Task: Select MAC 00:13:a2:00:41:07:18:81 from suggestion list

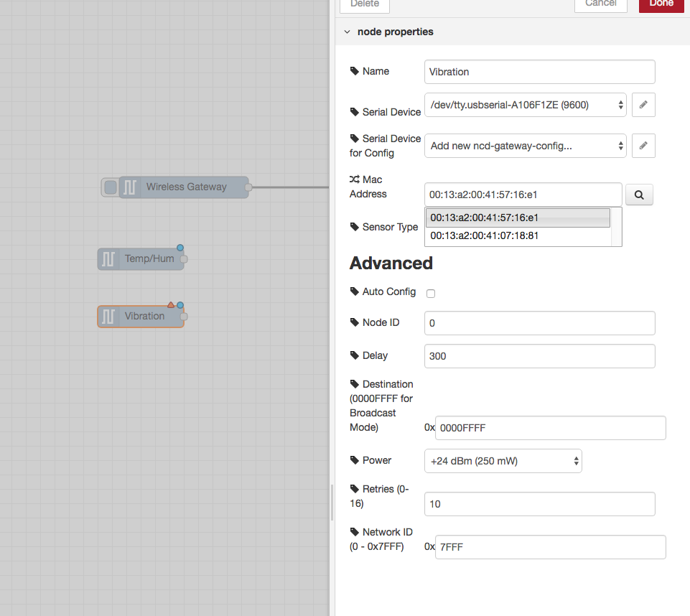Action: (x=518, y=235)
